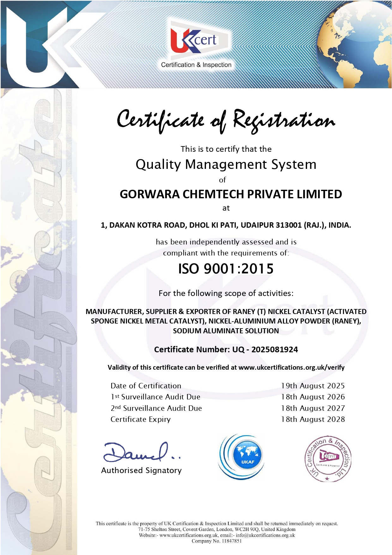Click the info@ukcertifications.org.uk email address
Screen dimensions: 392x555
[265, 535]
